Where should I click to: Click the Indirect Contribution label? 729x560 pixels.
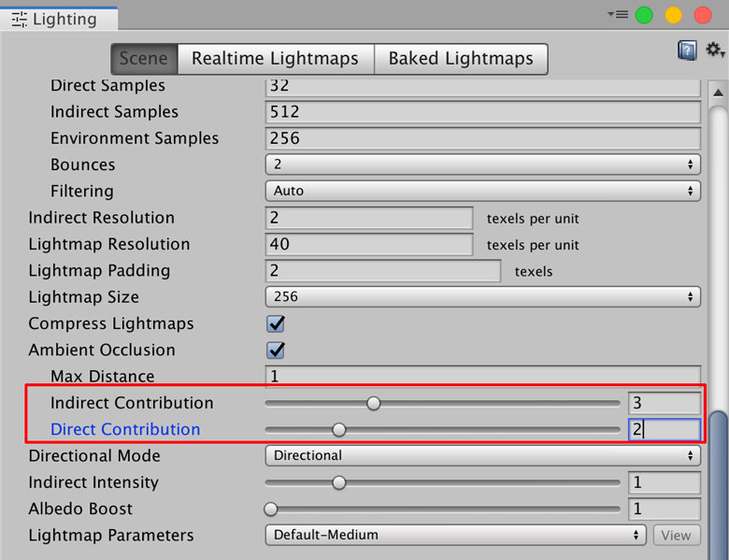(x=132, y=403)
